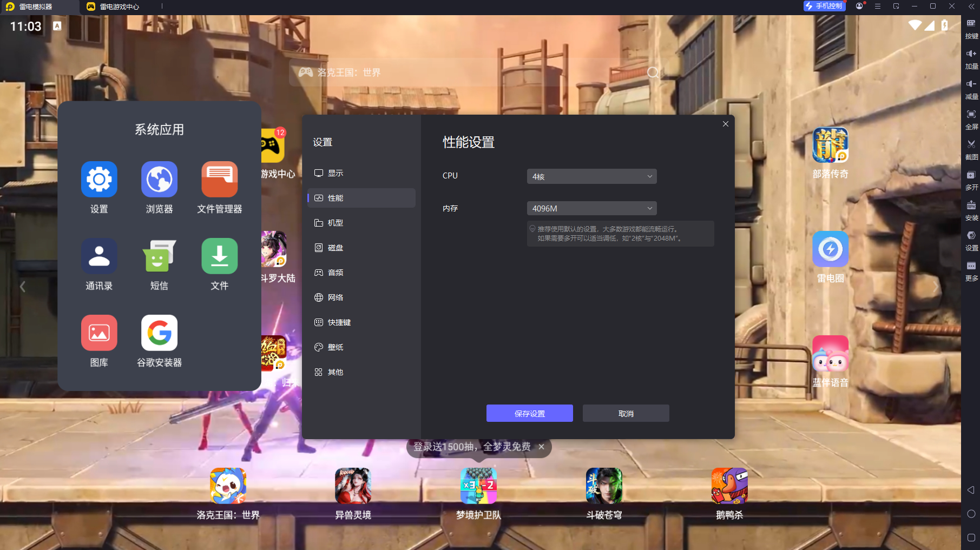Viewport: 980px width, 550px height.
Task: Click 安装 APK install sidebar button
Action: click(971, 210)
